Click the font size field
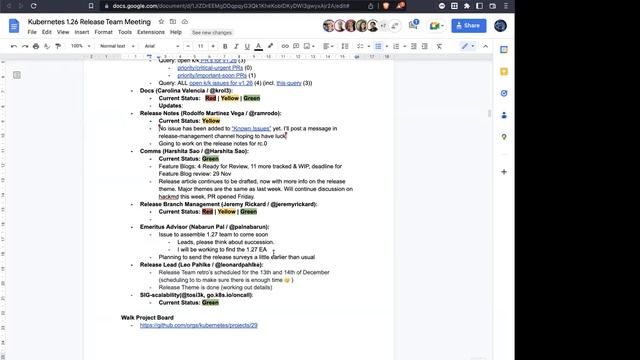This screenshot has width=640, height=360. click(x=200, y=46)
